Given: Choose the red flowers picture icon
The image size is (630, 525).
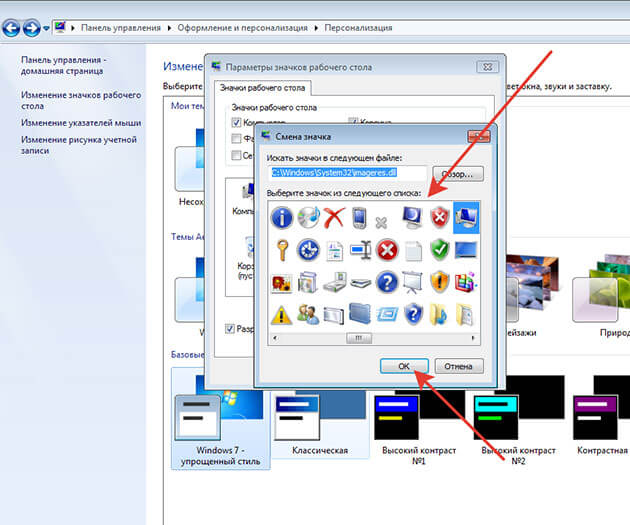Looking at the screenshot, I should coord(282,284).
